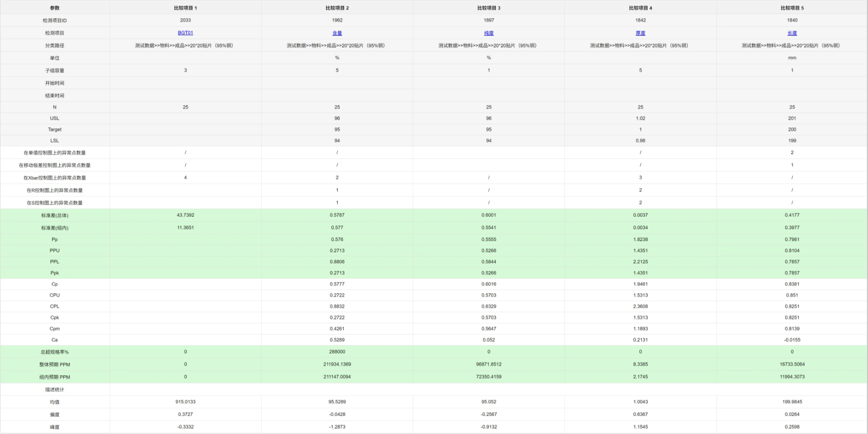Click the 峰度 value 0.2598
The height and width of the screenshot is (434, 868).
pos(792,427)
